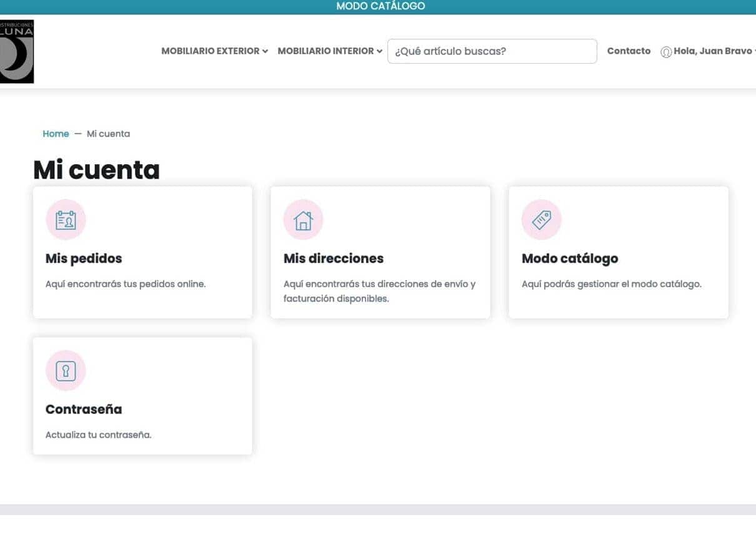This screenshot has width=756, height=540.
Task: Select the Mis pedidos card icon circle
Action: pyautogui.click(x=66, y=219)
